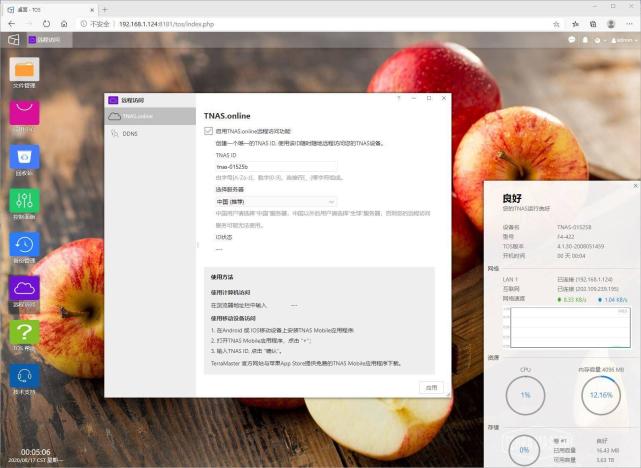Go back with the browser back arrow
This screenshot has height=468, width=641.
coord(11,24)
